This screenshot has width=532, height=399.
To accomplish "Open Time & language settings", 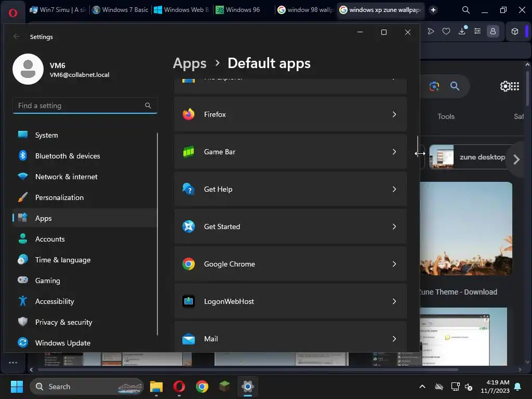I will (x=85, y=260).
